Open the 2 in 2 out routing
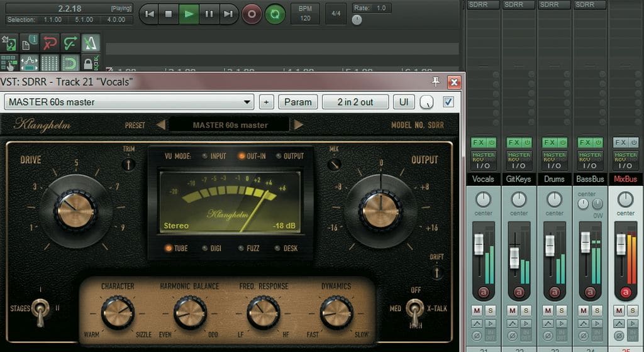 (x=355, y=102)
